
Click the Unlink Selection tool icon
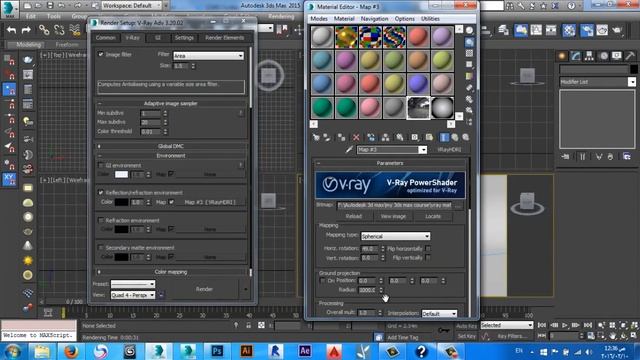(59, 30)
